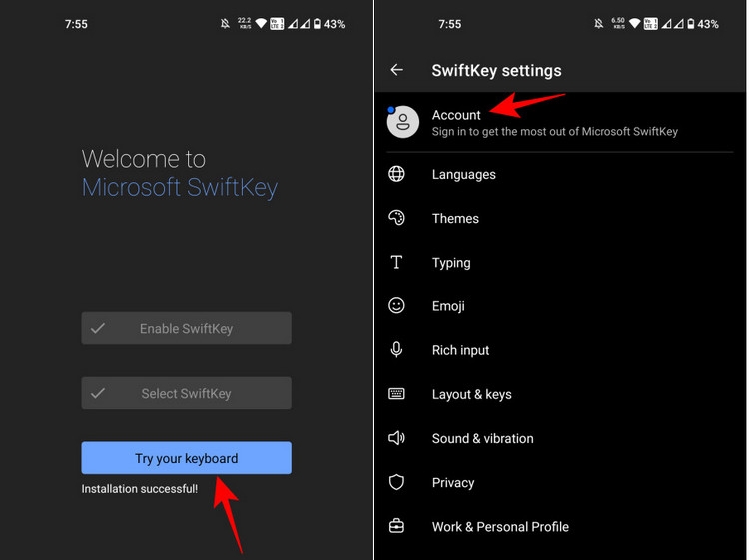The height and width of the screenshot is (560, 749).
Task: Tap the Work & Personal Profile briefcase icon
Action: pos(396,526)
